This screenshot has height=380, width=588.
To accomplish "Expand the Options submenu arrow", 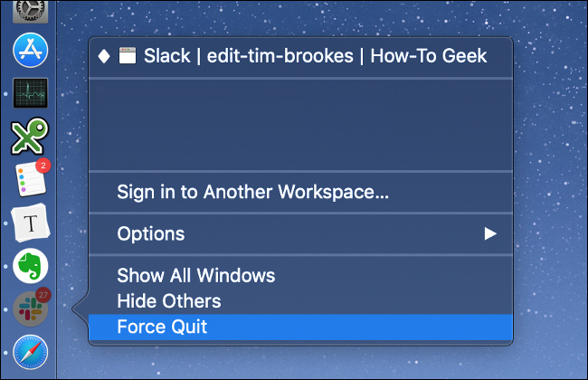I will pos(490,233).
